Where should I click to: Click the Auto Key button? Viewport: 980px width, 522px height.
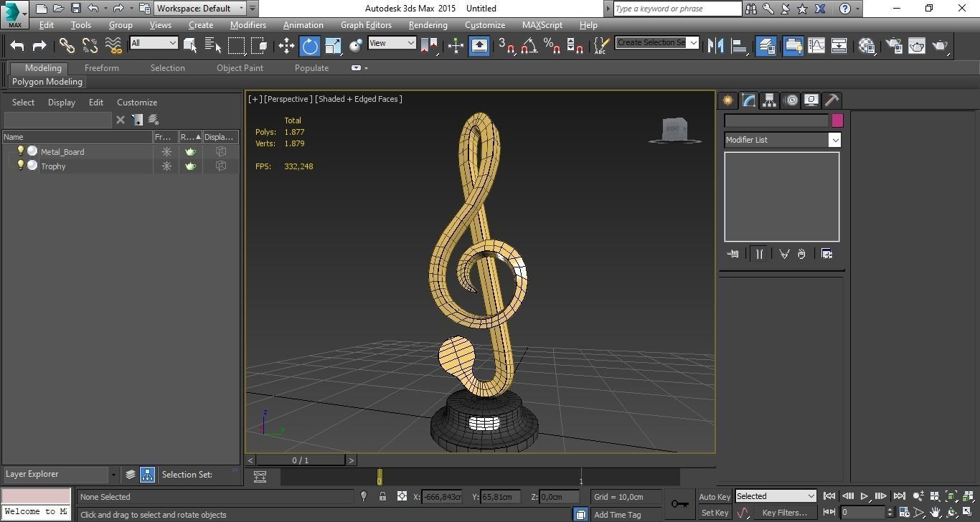(715, 497)
